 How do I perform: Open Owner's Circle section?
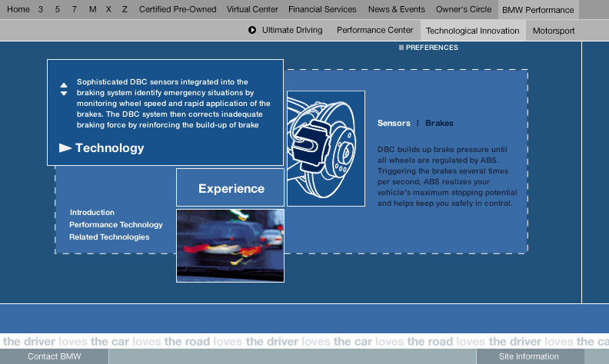pos(464,9)
